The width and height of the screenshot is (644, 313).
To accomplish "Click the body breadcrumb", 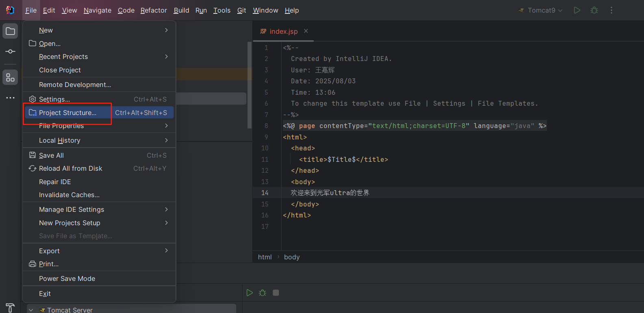I will point(292,257).
